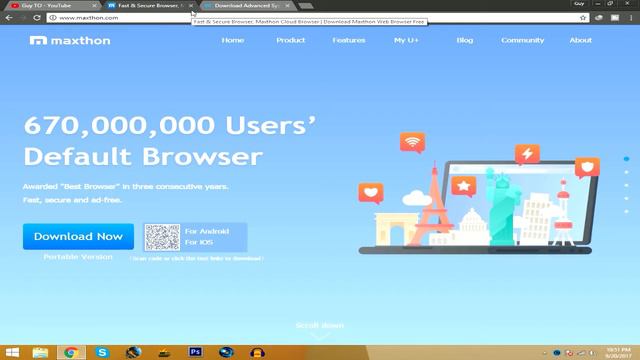The image size is (640, 360).
Task: Open a new browser tab
Action: click(306, 6)
